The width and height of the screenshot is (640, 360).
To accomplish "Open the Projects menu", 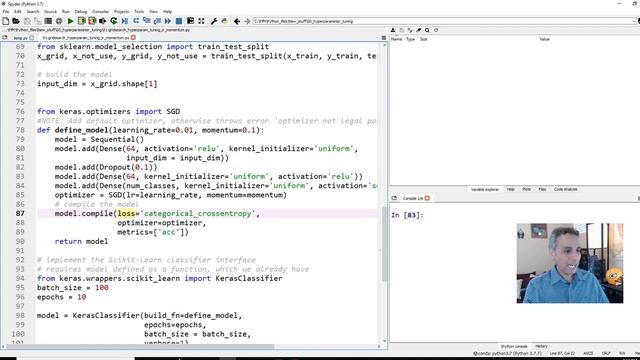I will point(121,11).
